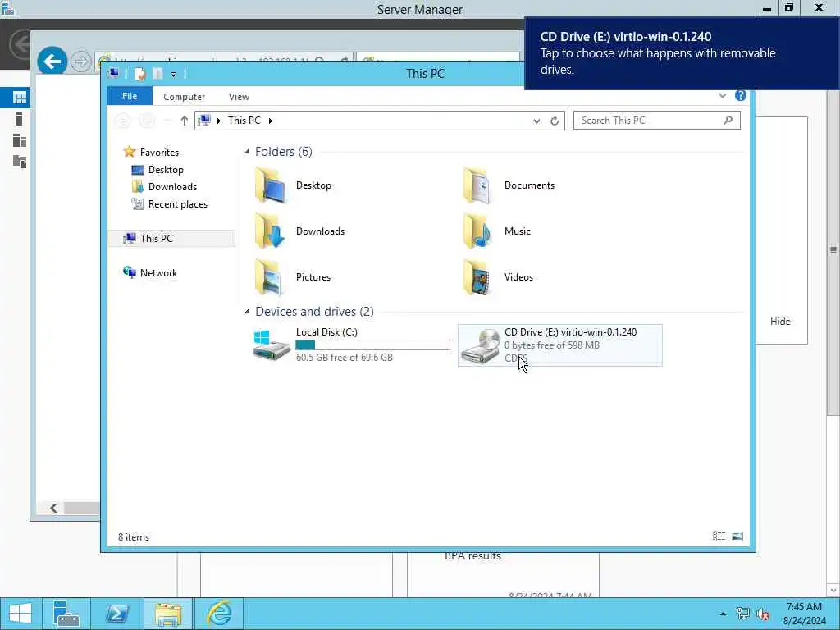Click the Search This PC field
The height and width of the screenshot is (630, 840).
657,121
